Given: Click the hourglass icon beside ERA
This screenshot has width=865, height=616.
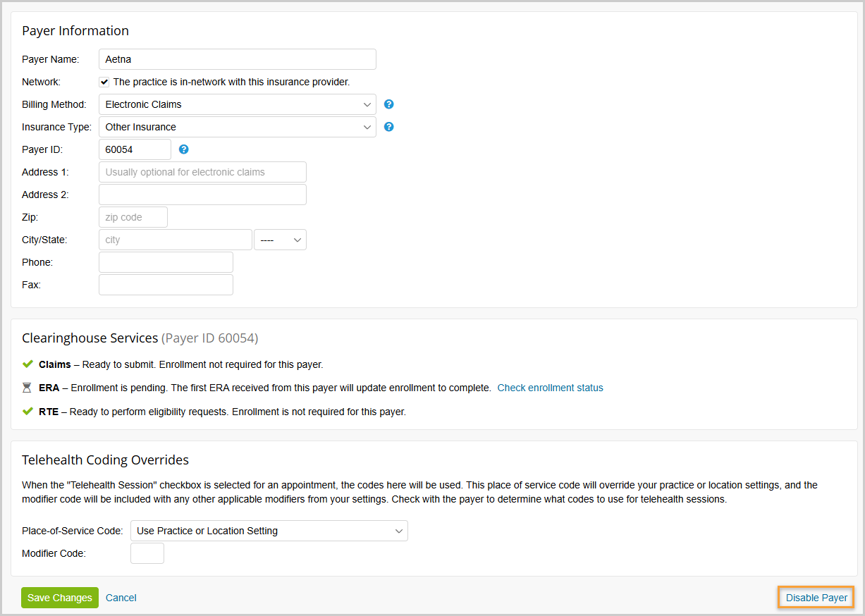Looking at the screenshot, I should click(27, 388).
